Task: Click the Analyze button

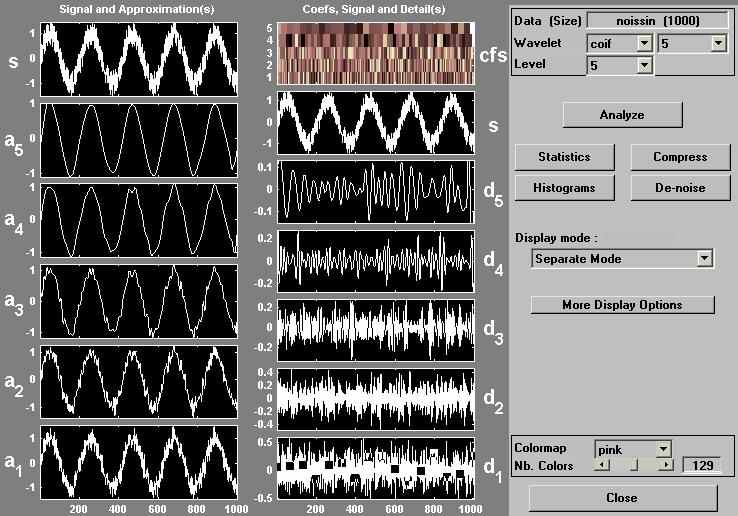Action: tap(622, 114)
